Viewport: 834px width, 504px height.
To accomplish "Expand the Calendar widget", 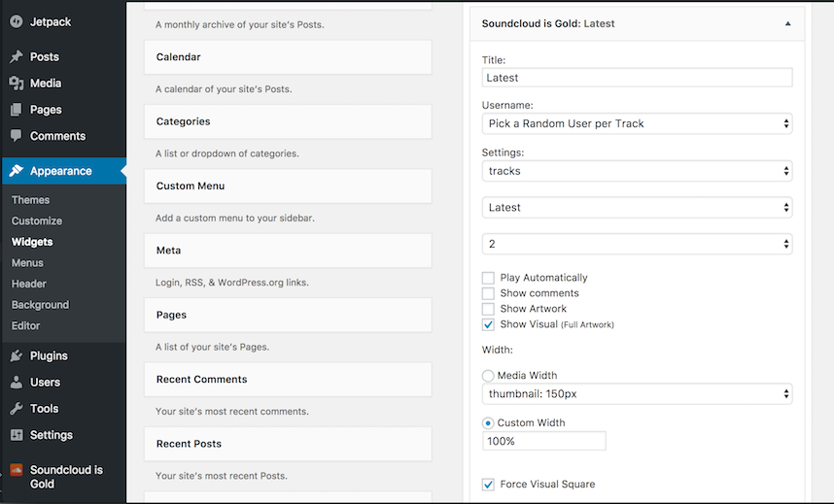I will (x=288, y=57).
